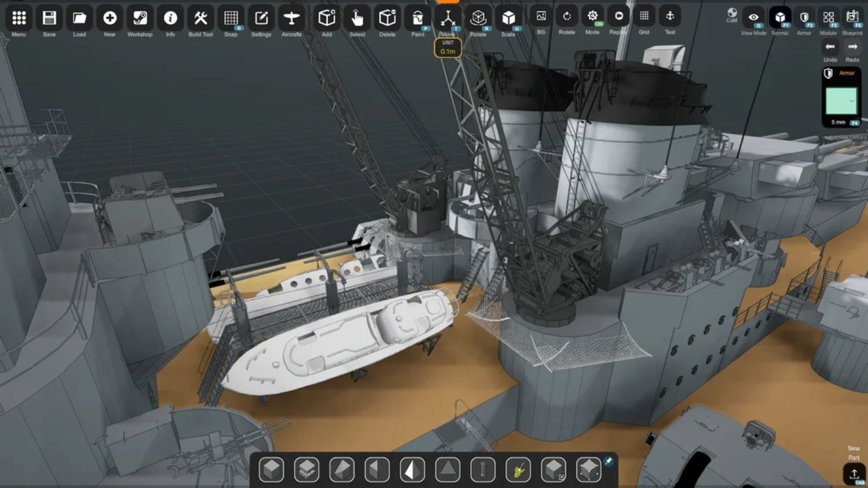This screenshot has width=868, height=488.
Task: Open the Aircrafts panel
Action: coord(292,19)
